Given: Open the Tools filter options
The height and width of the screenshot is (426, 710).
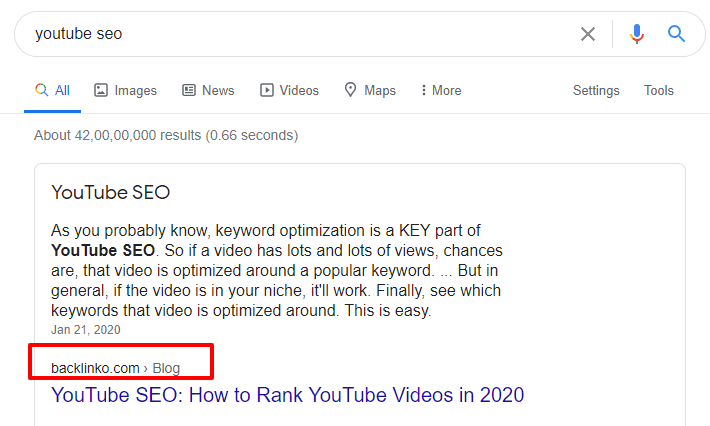Looking at the screenshot, I should coord(659,91).
